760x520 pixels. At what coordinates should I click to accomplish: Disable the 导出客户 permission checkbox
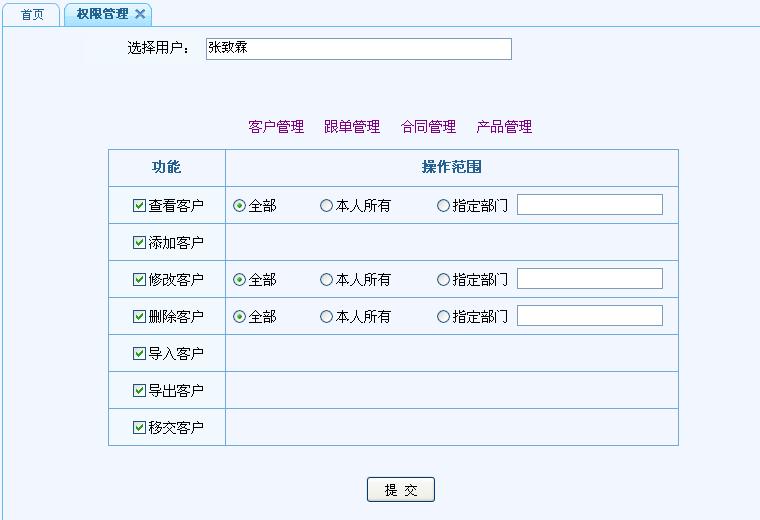139,391
